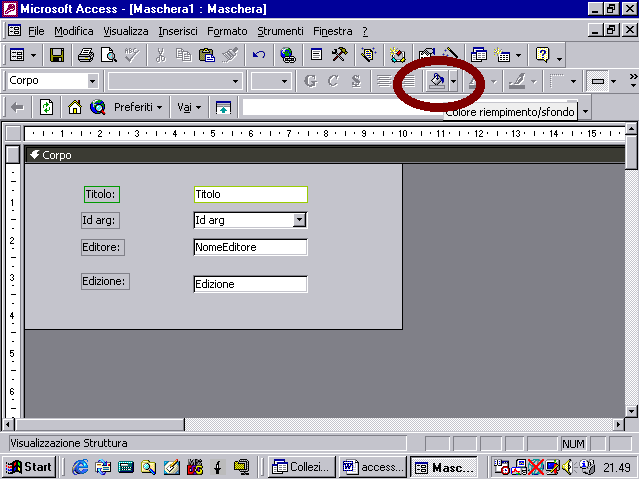Open the Corpo object dropdown
Screen dimensions: 639x479
(x=93, y=81)
